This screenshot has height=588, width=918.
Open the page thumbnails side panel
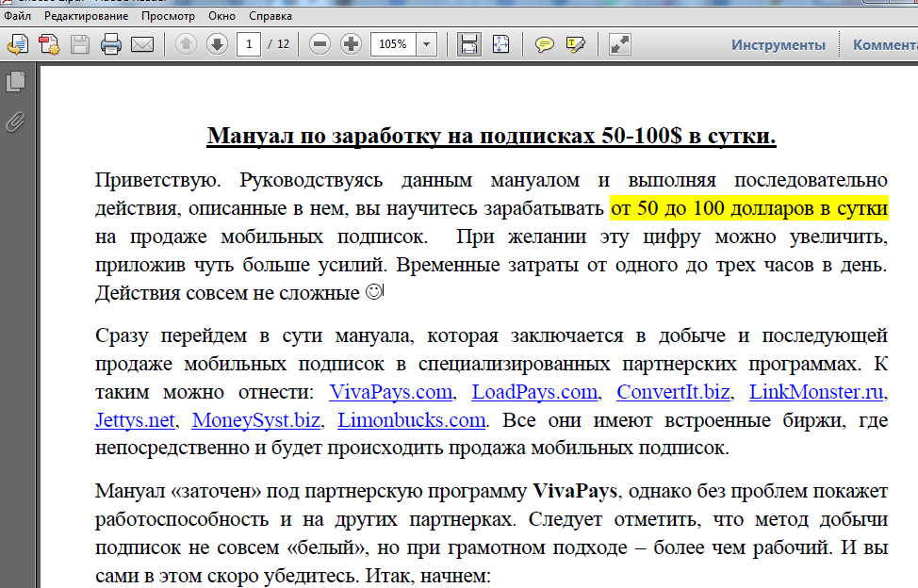pos(16,82)
